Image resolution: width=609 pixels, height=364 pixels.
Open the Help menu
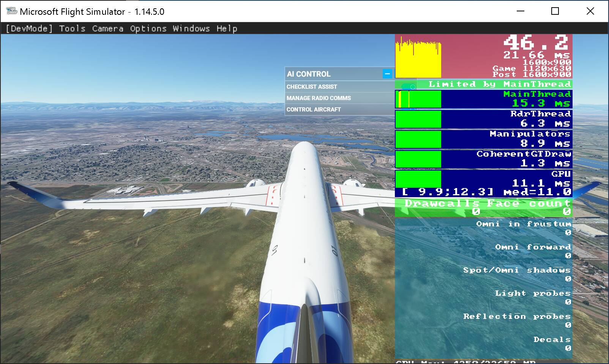point(227,28)
